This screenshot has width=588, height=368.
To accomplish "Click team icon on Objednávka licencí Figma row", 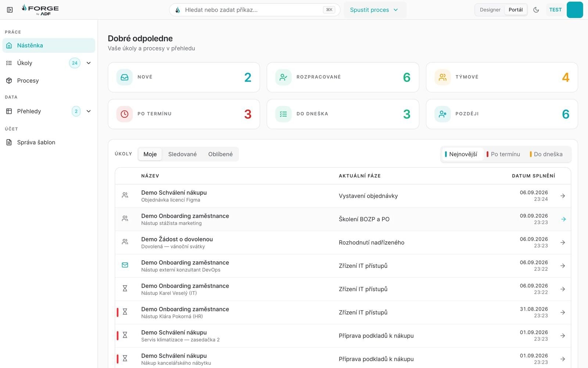I will click(125, 195).
